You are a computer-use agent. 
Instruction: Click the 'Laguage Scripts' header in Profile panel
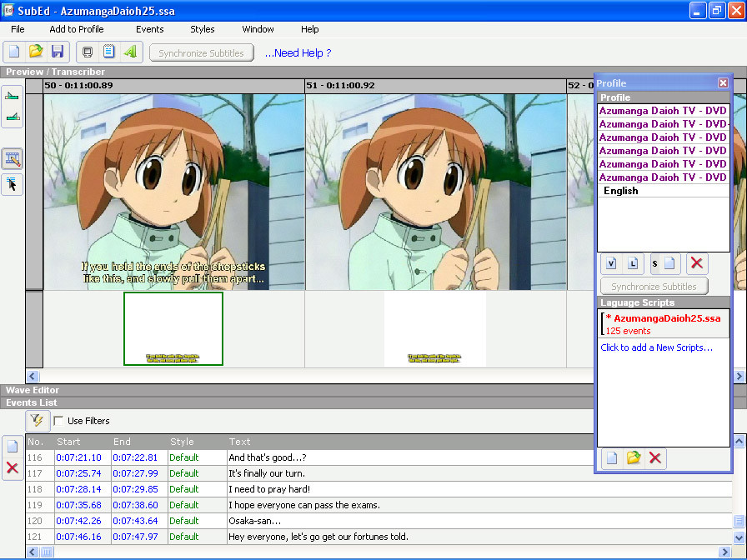[663, 302]
